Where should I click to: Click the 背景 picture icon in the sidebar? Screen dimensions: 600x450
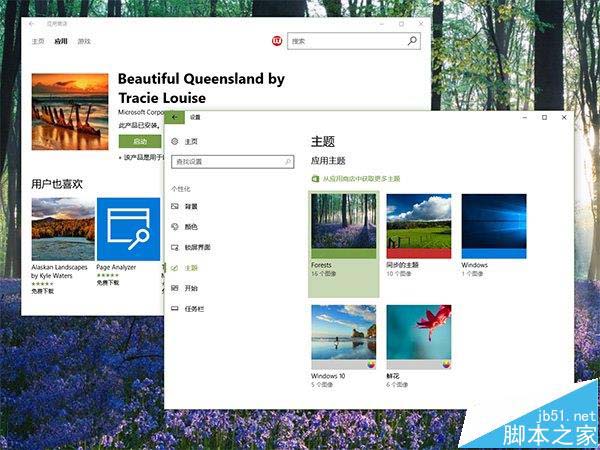click(175, 206)
